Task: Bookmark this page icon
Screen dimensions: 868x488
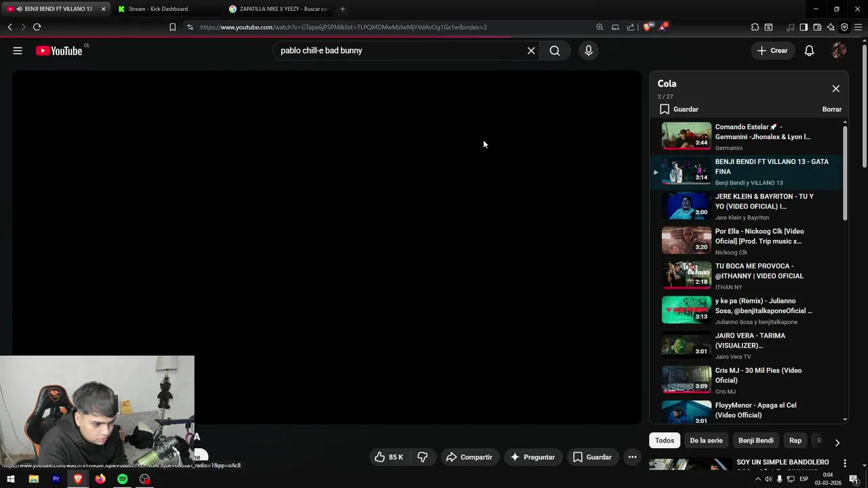Action: [172, 27]
